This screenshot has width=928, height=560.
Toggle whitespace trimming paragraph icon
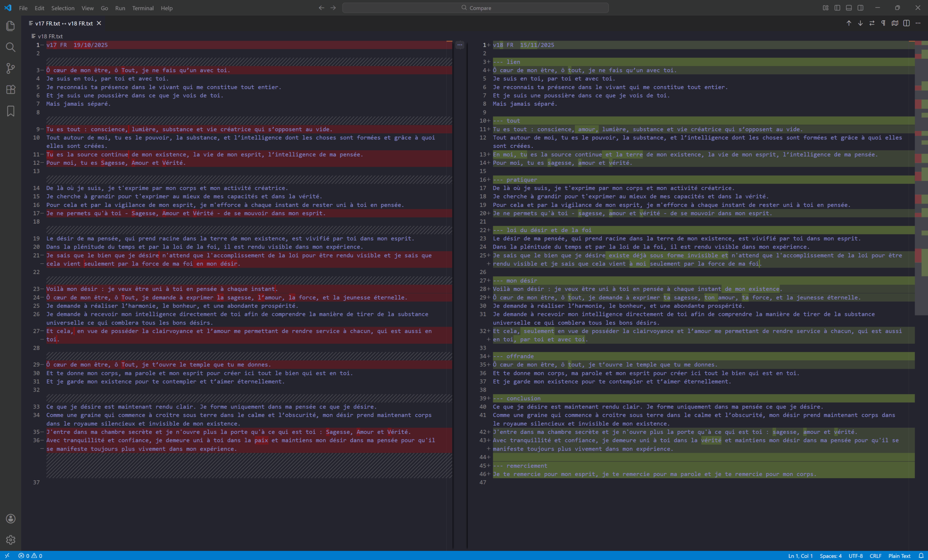pyautogui.click(x=883, y=23)
